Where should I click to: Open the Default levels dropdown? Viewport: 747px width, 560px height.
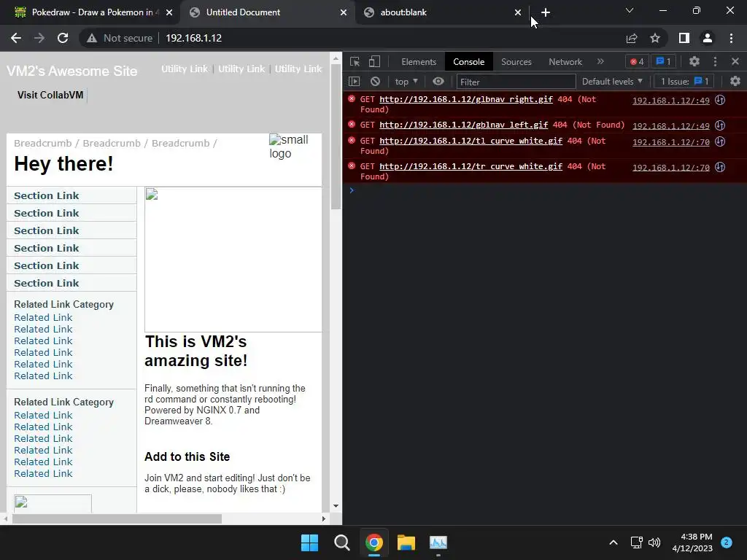point(612,82)
